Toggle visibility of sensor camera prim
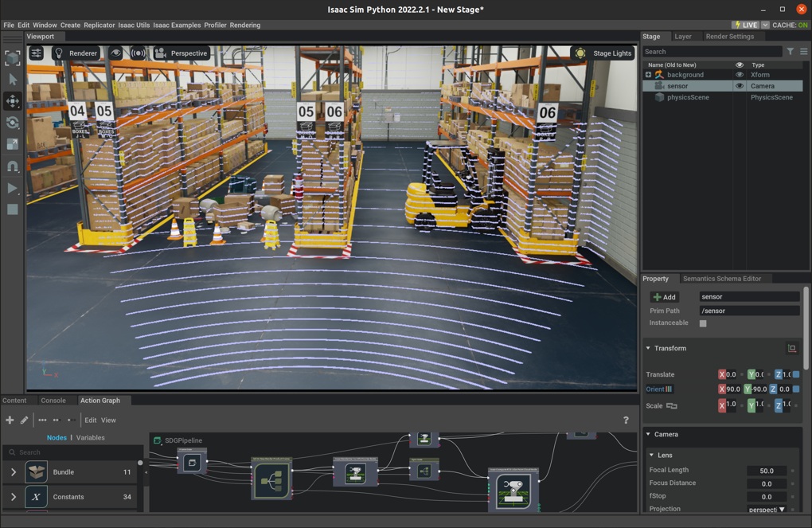 [x=740, y=86]
